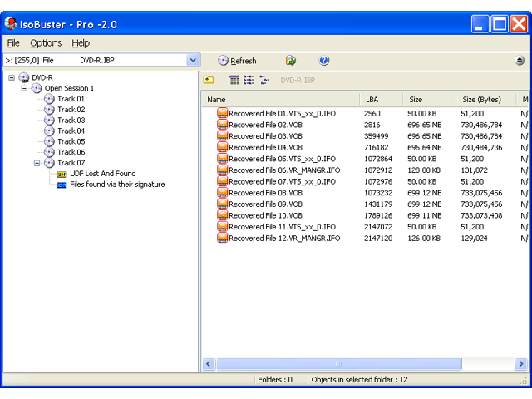Click the horizontal scrollbar left arrow
Image resolution: width=532 pixels, height=399 pixels.
[209, 364]
